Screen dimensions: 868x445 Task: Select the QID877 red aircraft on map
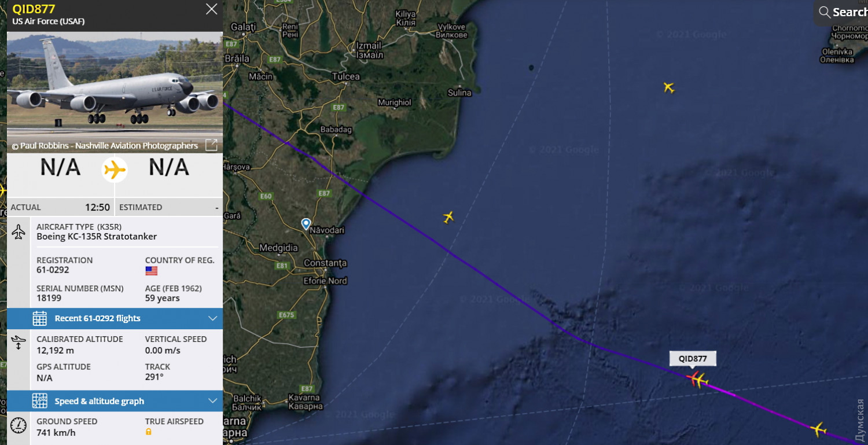(x=694, y=378)
